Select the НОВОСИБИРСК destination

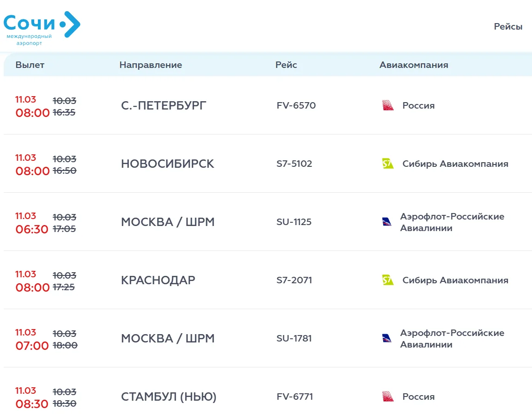point(167,164)
